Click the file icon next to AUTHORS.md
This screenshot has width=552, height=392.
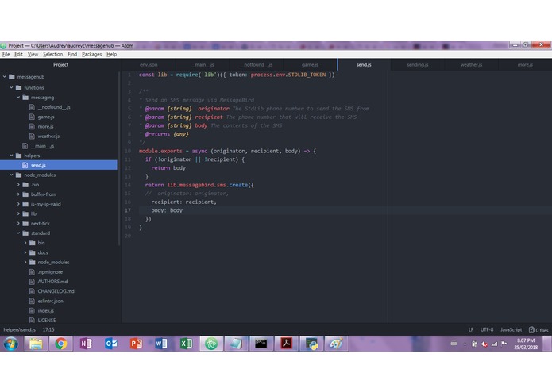pyautogui.click(x=32, y=282)
